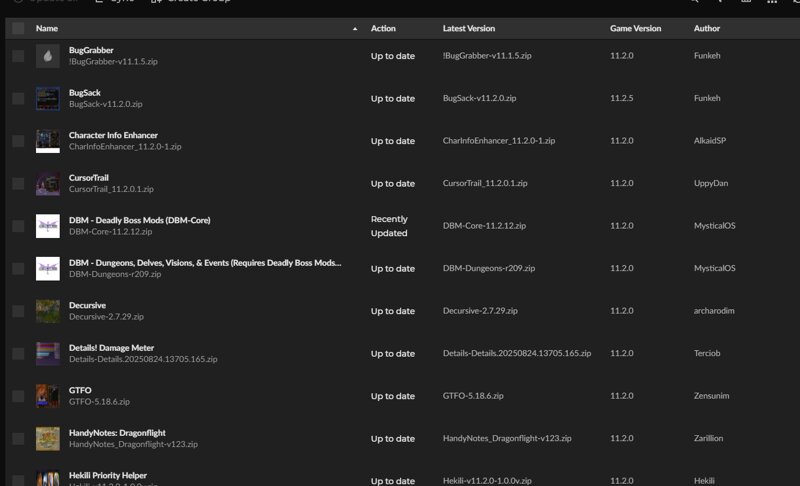Check the CursorTrail row checkbox
Screen dimensions: 800x486
18,183
